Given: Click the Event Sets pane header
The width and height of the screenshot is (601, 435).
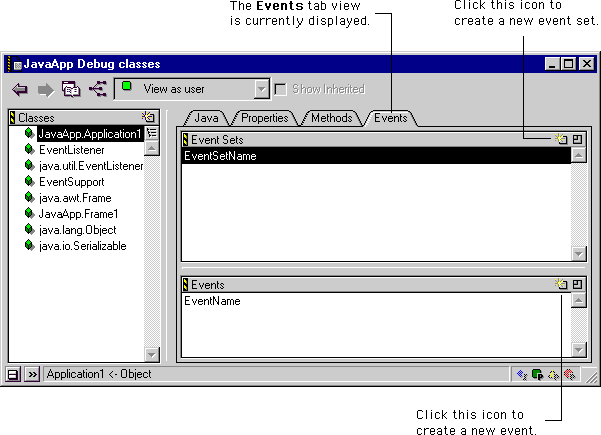Looking at the screenshot, I should click(383, 140).
